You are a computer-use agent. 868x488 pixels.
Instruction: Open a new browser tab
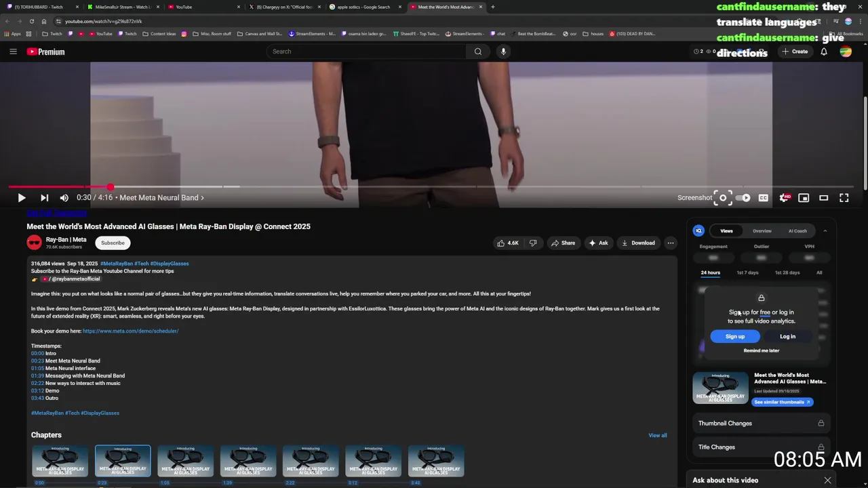[x=493, y=7]
